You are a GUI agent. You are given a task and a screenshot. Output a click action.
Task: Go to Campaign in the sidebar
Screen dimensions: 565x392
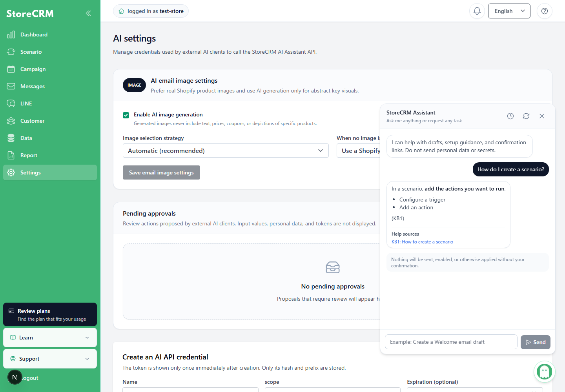pyautogui.click(x=50, y=69)
